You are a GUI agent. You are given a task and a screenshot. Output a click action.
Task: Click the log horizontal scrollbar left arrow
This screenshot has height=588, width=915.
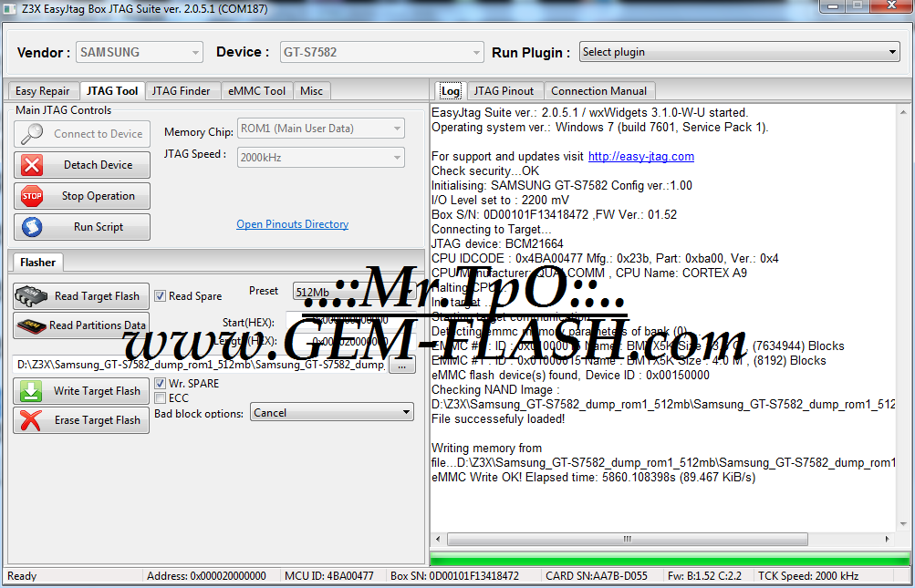click(439, 539)
